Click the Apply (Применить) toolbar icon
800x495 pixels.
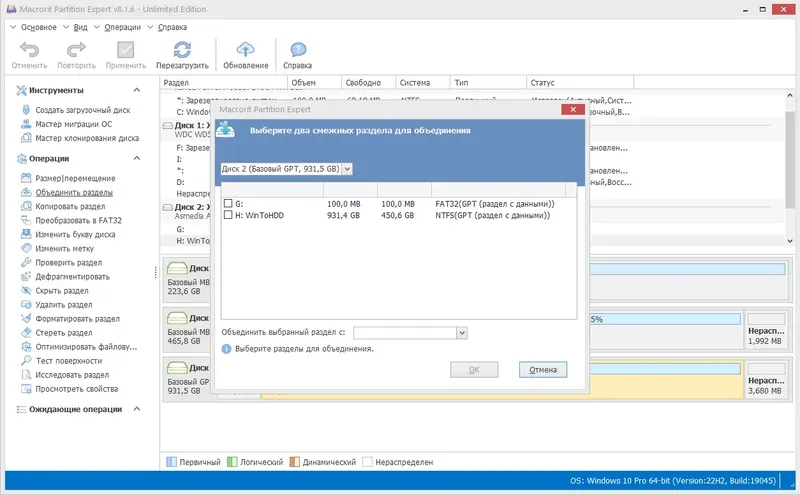click(x=126, y=50)
